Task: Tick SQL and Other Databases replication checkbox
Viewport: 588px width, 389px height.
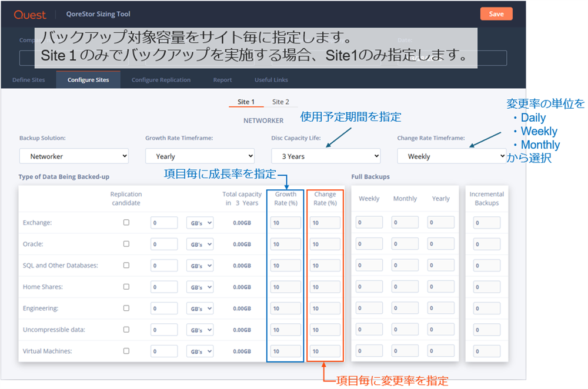Action: tap(126, 265)
